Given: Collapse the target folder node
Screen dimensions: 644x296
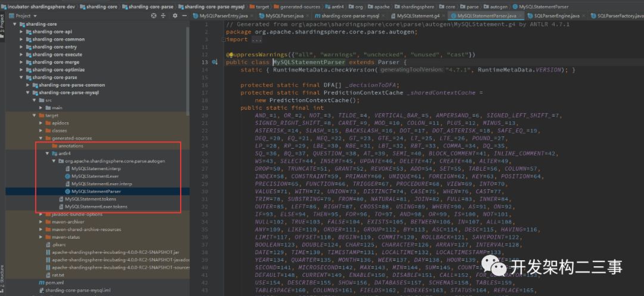Looking at the screenshot, I should 35,116.
